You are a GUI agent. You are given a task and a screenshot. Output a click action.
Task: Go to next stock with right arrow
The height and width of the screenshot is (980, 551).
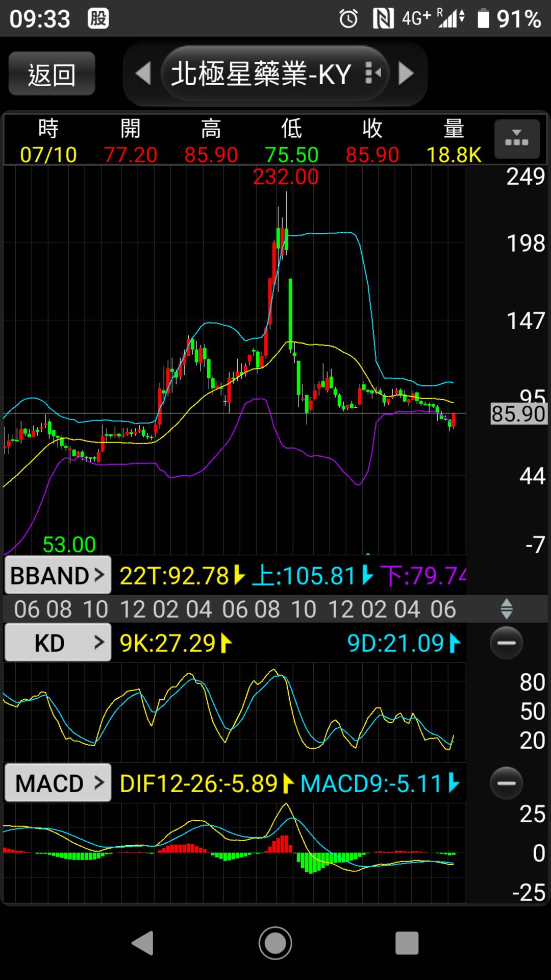click(x=406, y=74)
